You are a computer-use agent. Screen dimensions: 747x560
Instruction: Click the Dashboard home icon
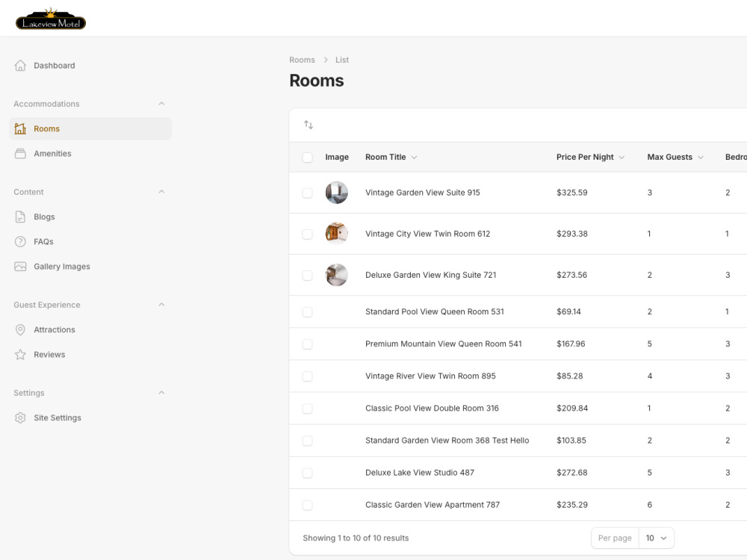[20, 65]
